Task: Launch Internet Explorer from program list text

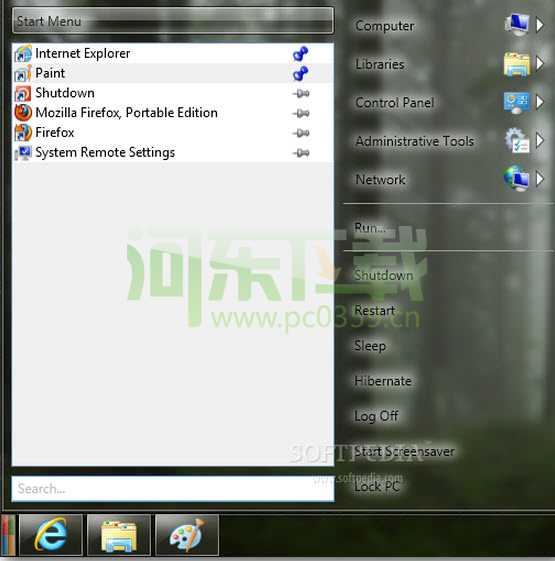Action: pos(83,54)
